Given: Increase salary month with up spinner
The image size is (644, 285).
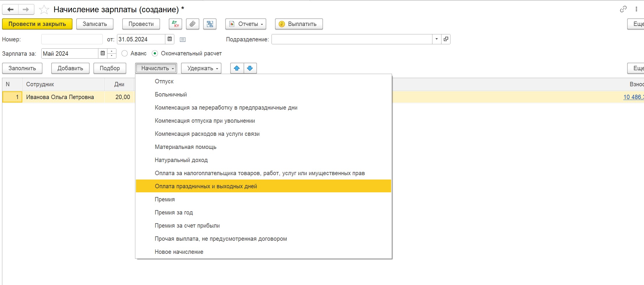Looking at the screenshot, I should tap(112, 51).
